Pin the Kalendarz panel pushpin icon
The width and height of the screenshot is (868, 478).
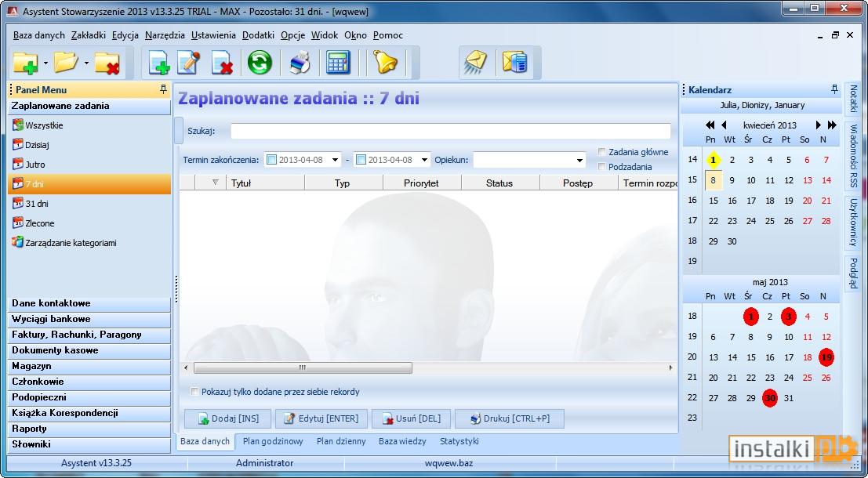(834, 89)
